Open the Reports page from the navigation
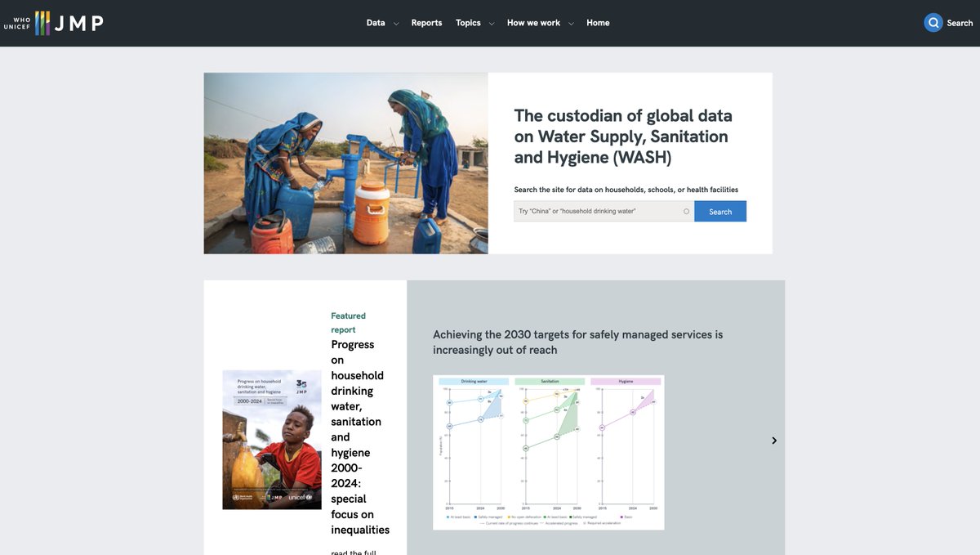Viewport: 980px width, 555px height. [x=426, y=23]
